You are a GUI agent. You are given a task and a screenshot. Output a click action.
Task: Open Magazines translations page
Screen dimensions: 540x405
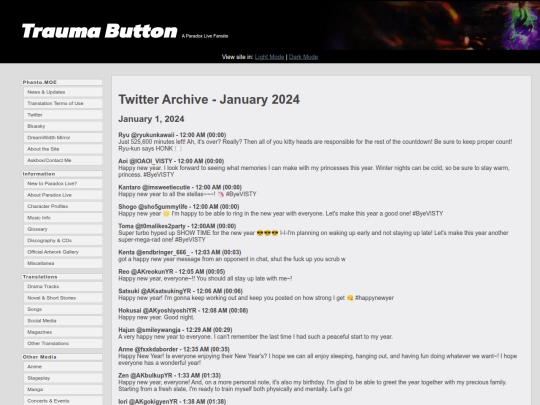coord(63,332)
